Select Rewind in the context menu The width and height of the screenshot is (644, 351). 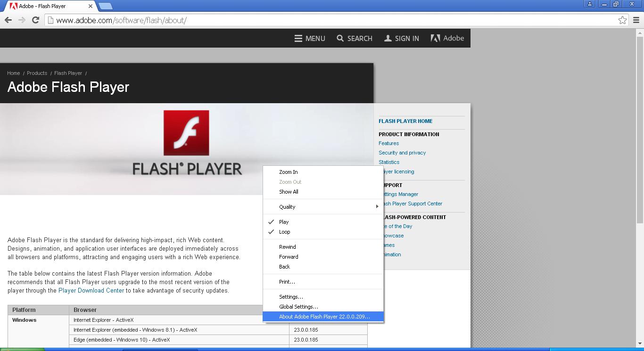[x=323, y=247]
